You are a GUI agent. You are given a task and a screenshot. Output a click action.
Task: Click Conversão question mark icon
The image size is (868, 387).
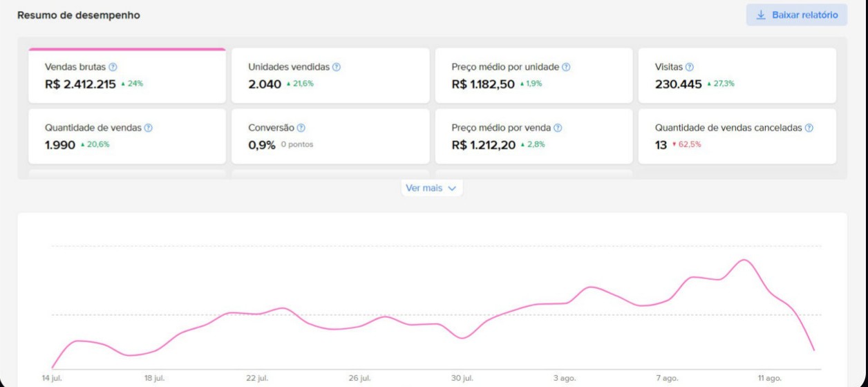pyautogui.click(x=301, y=128)
